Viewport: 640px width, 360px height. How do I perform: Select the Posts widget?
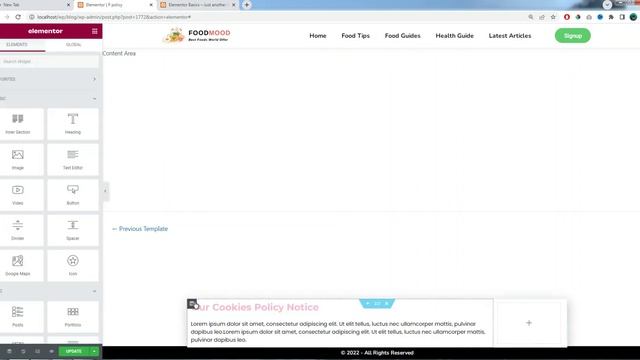tap(18, 316)
